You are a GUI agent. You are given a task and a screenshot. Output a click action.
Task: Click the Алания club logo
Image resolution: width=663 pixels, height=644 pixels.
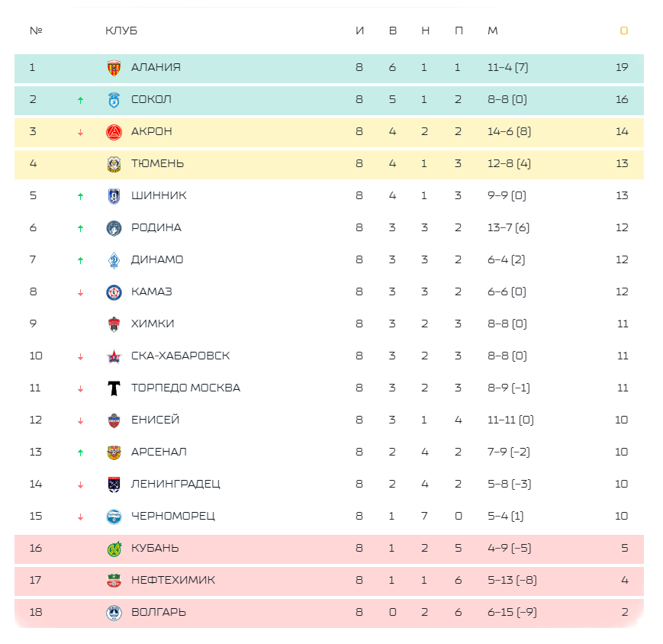pos(114,68)
